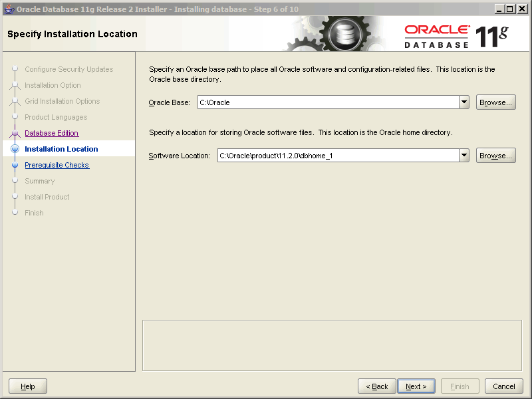Click the Product Languages step text

[56, 117]
